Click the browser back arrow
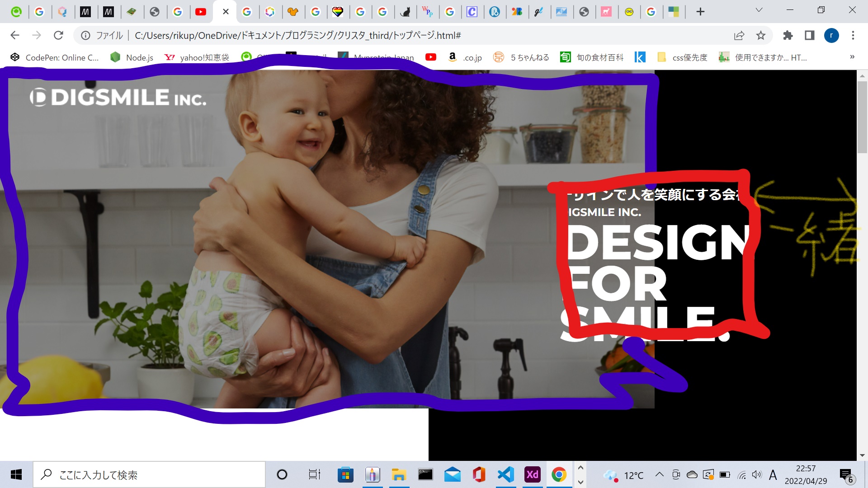868x488 pixels. (x=15, y=35)
